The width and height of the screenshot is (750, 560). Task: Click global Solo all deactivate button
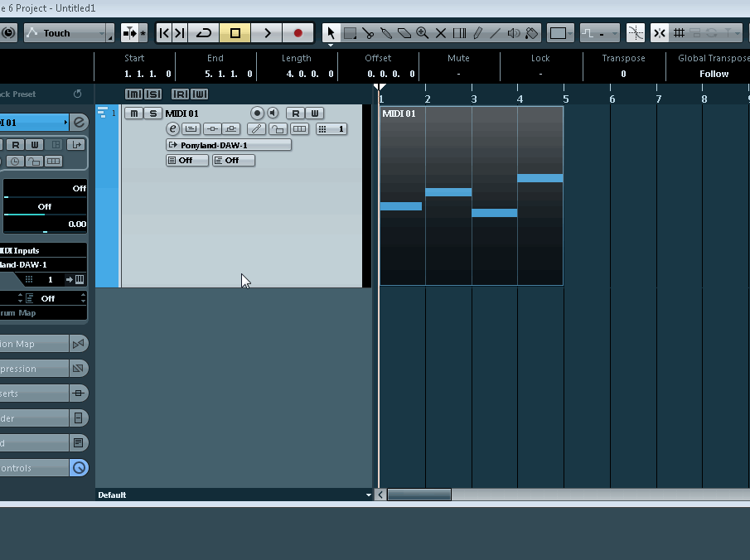point(153,94)
